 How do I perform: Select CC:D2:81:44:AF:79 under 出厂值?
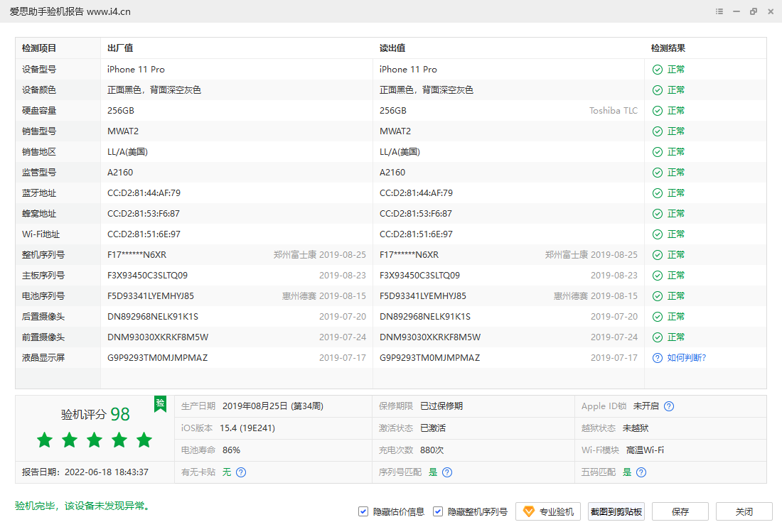coord(144,193)
